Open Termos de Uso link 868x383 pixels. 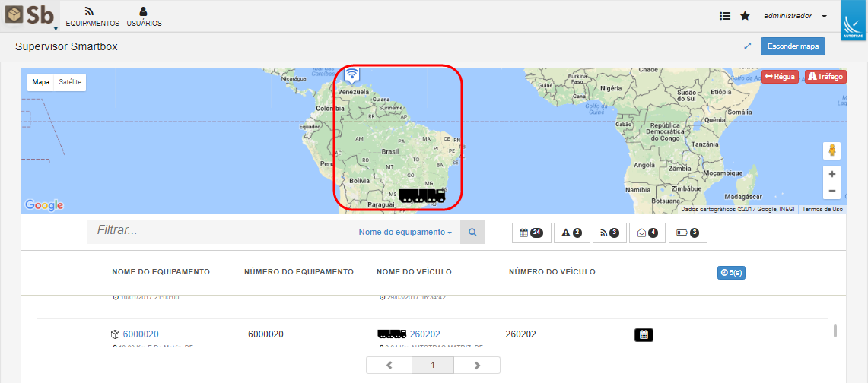tap(822, 210)
